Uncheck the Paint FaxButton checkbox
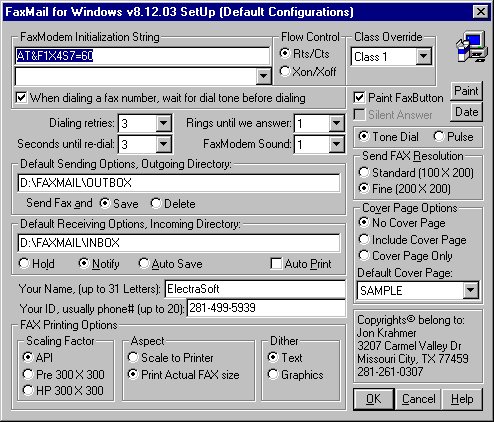 pos(359,98)
